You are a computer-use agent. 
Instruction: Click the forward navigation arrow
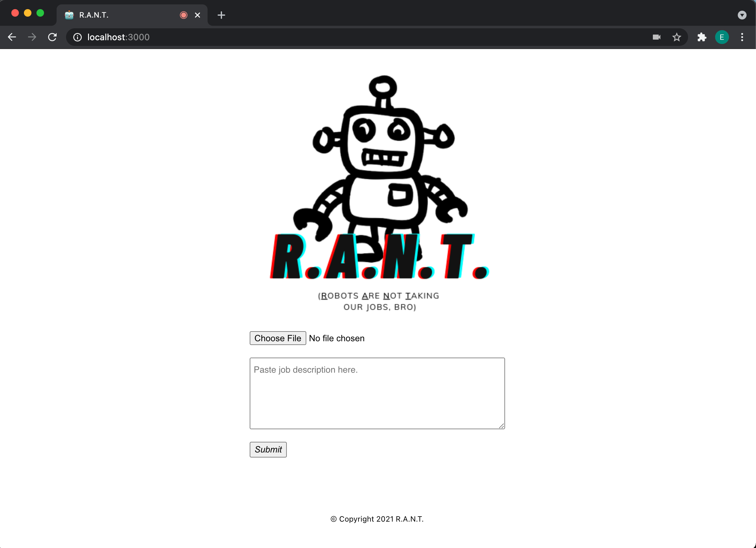32,37
